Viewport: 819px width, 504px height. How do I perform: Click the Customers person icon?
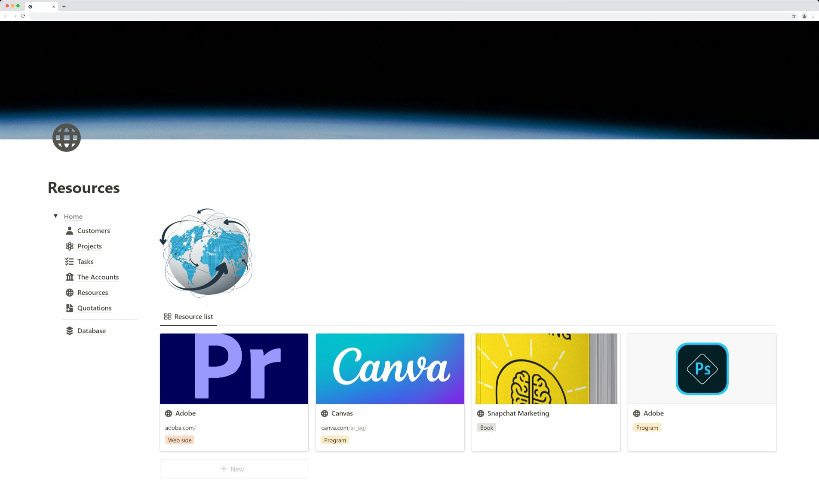tap(70, 231)
